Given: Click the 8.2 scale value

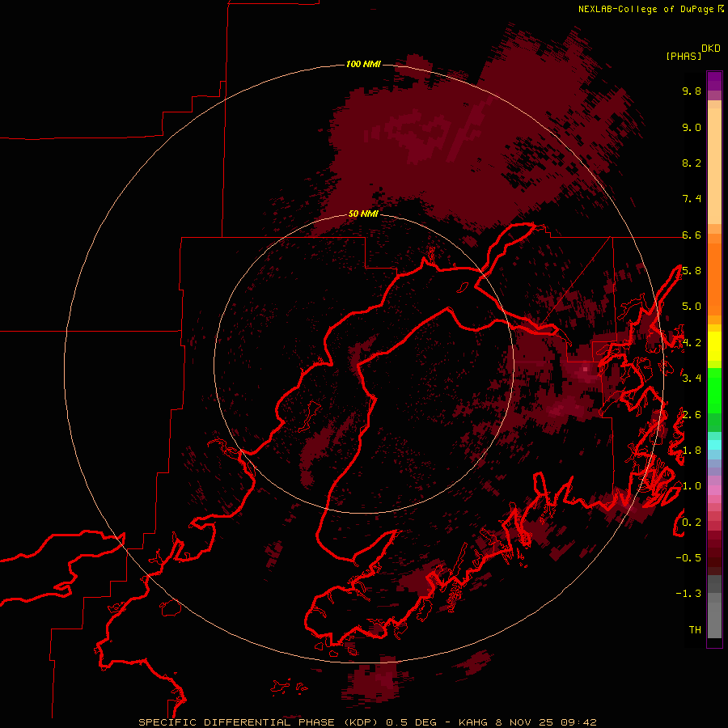Looking at the screenshot, I should point(692,163).
